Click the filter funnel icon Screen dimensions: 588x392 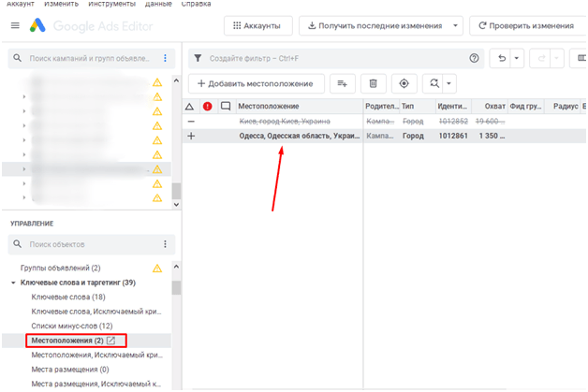198,58
